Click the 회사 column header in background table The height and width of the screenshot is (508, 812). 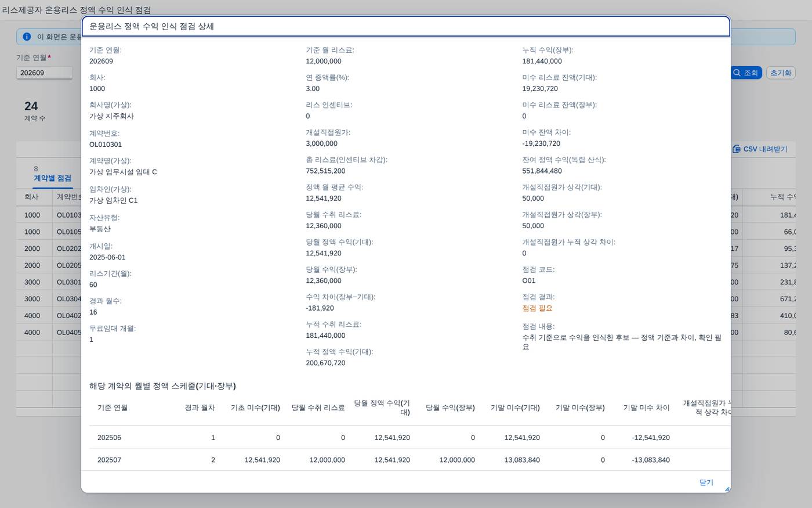pyautogui.click(x=31, y=197)
